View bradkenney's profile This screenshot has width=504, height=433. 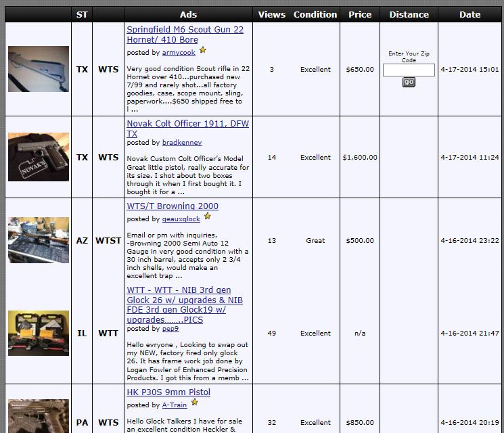[182, 142]
